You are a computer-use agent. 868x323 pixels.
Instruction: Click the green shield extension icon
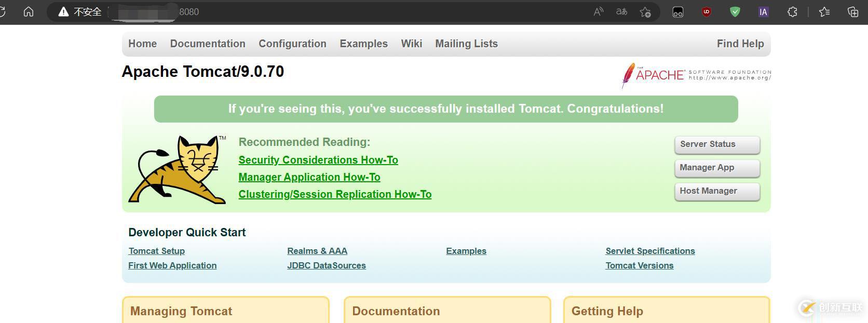pyautogui.click(x=735, y=12)
